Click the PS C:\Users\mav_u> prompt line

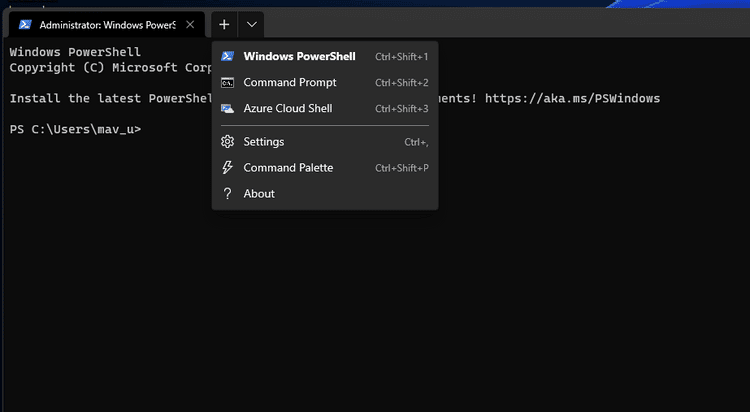point(75,130)
